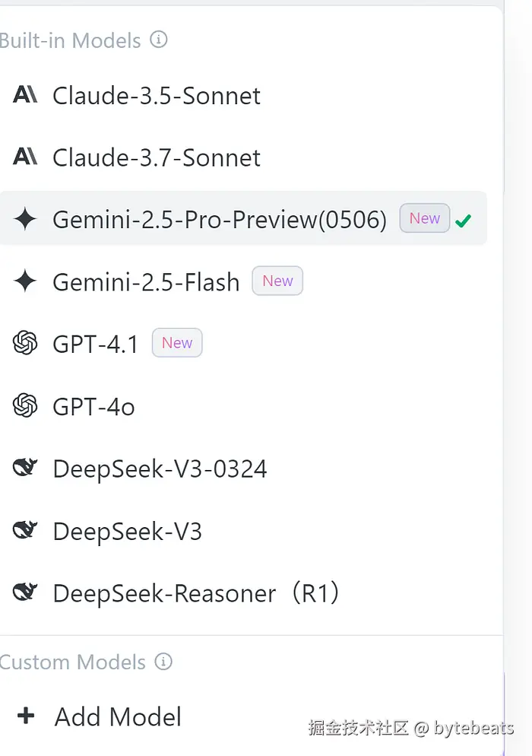This screenshot has width=532, height=756.
Task: Click the DeepSeek whale icon beside DeepSeek-V3
Action: pyautogui.click(x=25, y=531)
